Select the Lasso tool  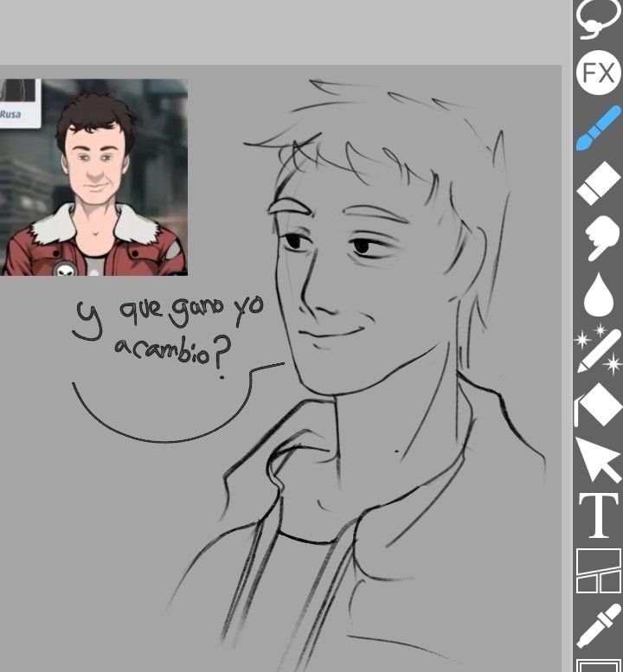coord(598,19)
